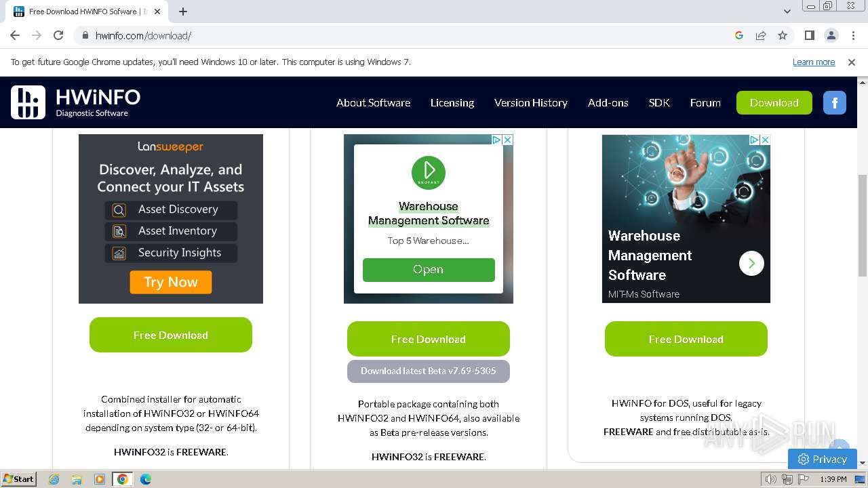Open the HWiNFO Facebook page icon
This screenshot has width=868, height=488.
835,103
